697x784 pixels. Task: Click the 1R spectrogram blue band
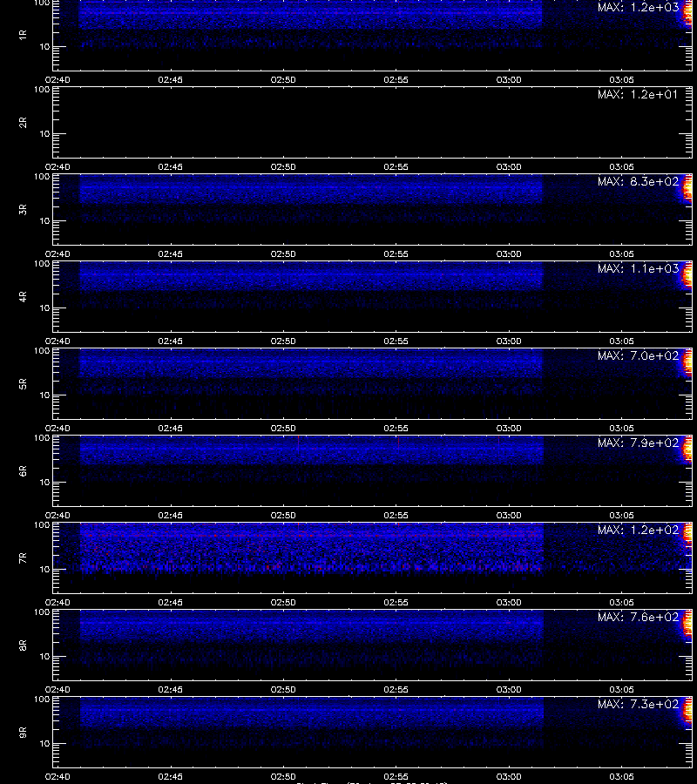pyautogui.click(x=310, y=16)
